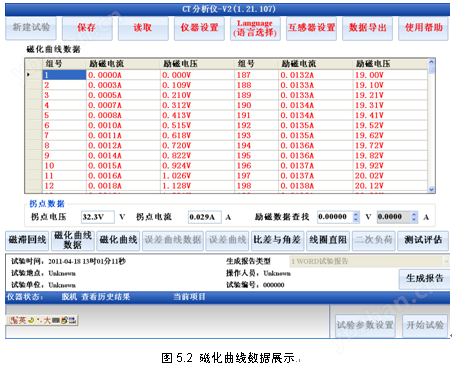This screenshot has height=365, width=452.
Task: Click cell 1.128V in row 12
Action: pyautogui.click(x=197, y=186)
